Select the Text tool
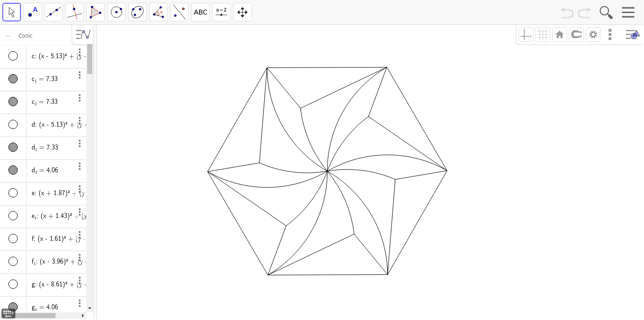The height and width of the screenshot is (320, 644). (200, 12)
